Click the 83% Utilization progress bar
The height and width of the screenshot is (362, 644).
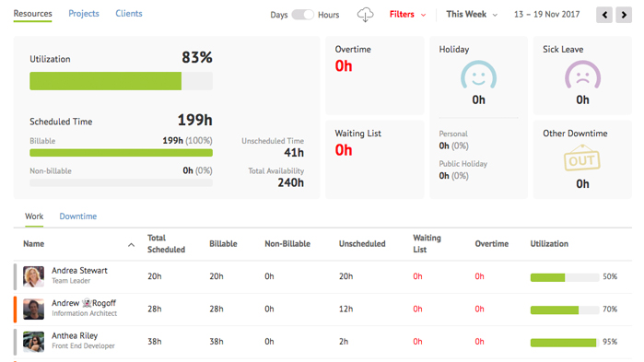(x=122, y=81)
